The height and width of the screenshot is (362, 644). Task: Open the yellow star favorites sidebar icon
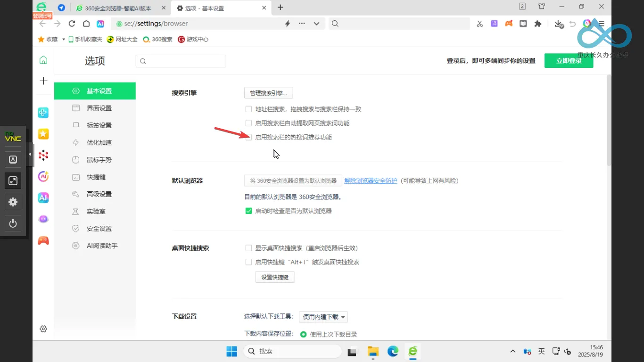[43, 134]
